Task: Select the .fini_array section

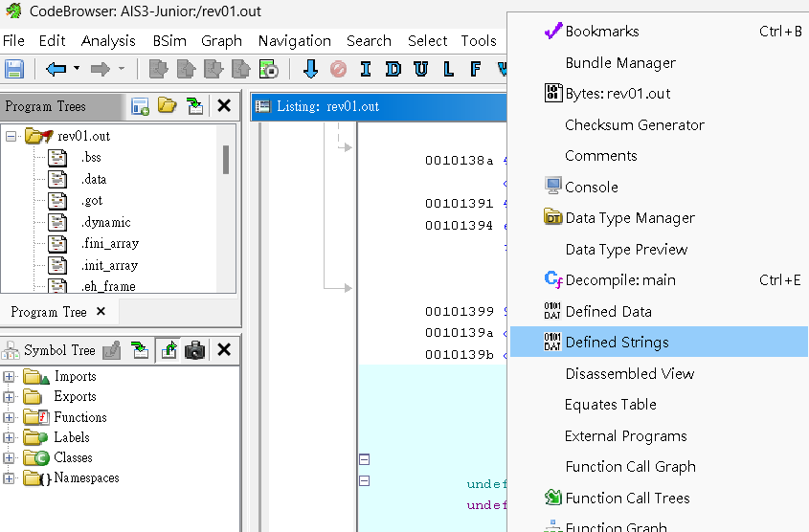Action: click(110, 243)
